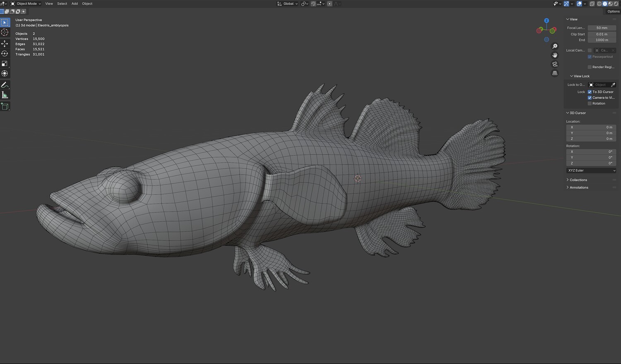
Task: Open the Global transform orientation dropdown
Action: [288, 4]
